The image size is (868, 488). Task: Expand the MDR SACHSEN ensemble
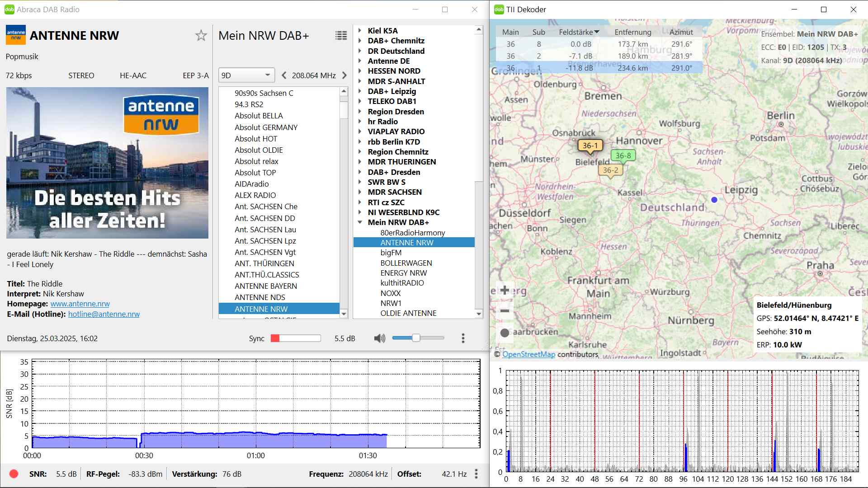[360, 192]
